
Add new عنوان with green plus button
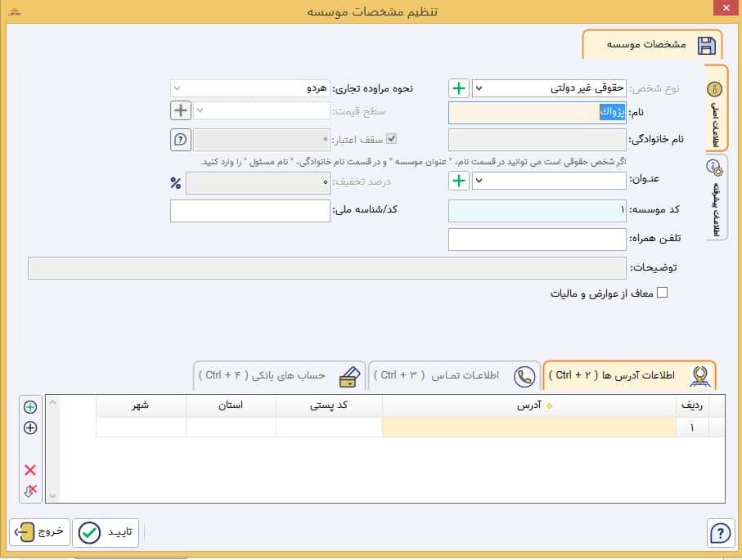click(459, 181)
